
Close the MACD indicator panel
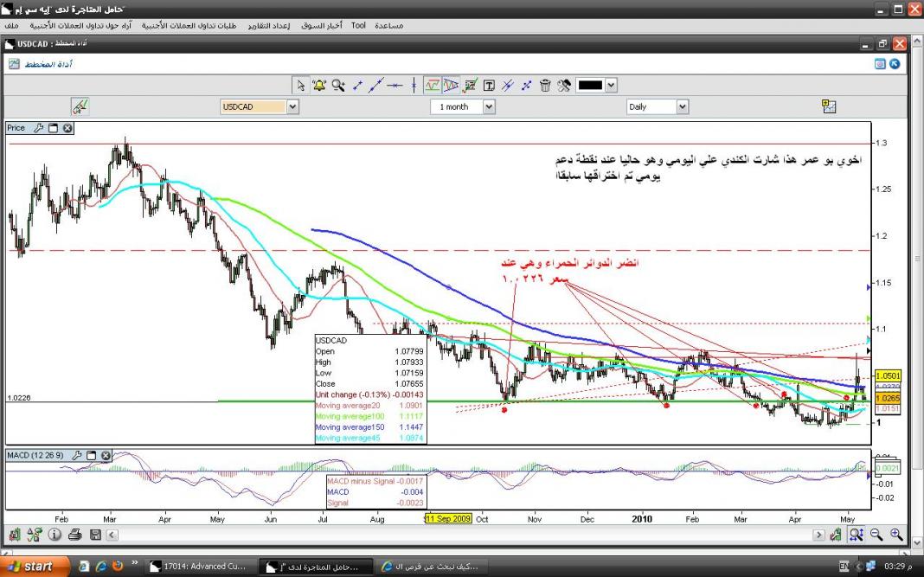tap(106, 455)
